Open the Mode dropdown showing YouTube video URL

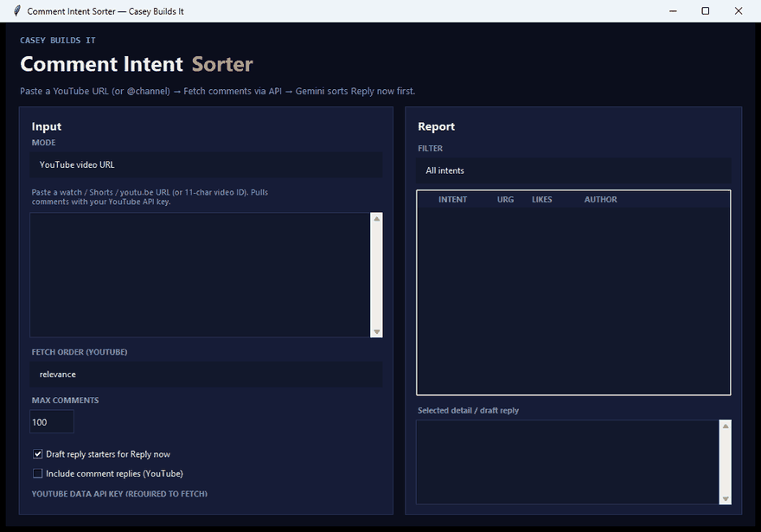(x=206, y=164)
